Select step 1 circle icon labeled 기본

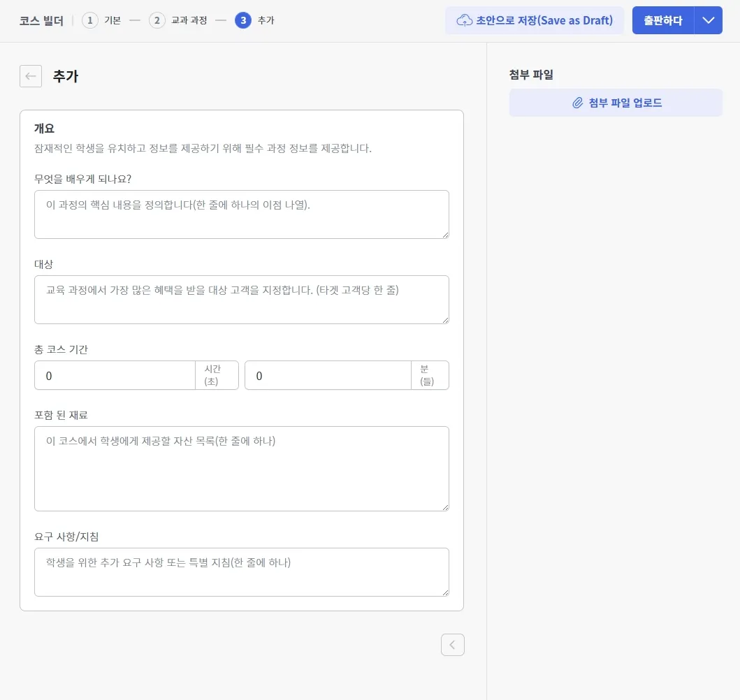[x=89, y=20]
